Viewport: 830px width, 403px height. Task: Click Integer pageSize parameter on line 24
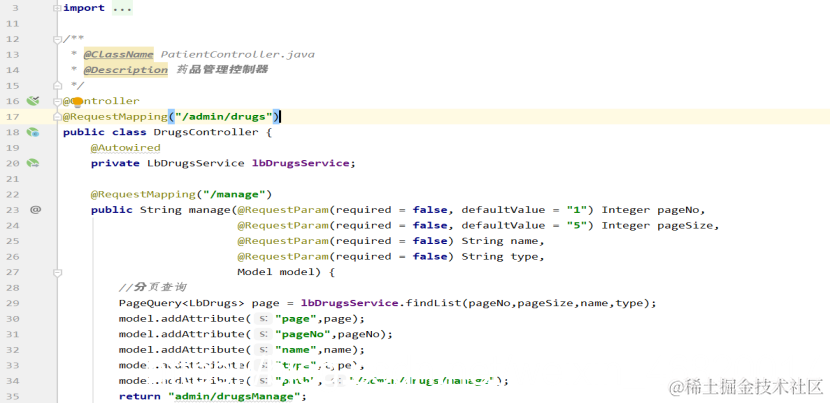point(657,226)
